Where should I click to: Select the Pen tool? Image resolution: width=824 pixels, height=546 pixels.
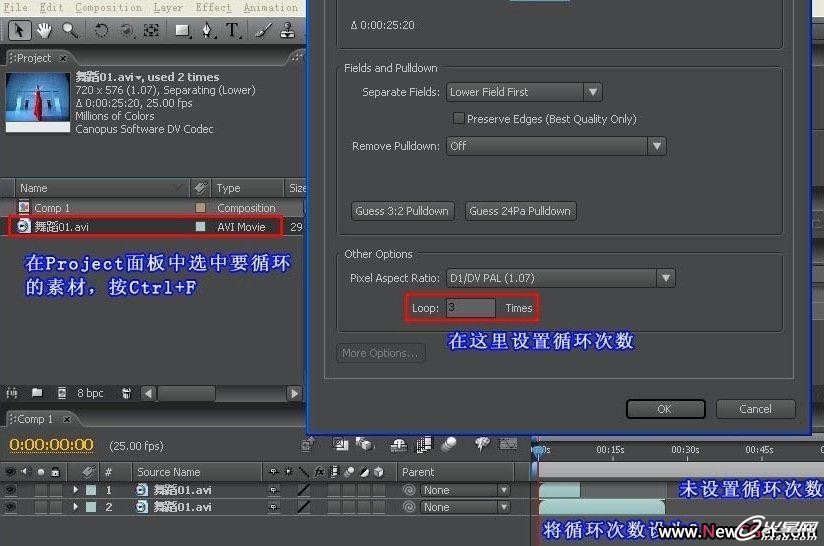click(207, 30)
